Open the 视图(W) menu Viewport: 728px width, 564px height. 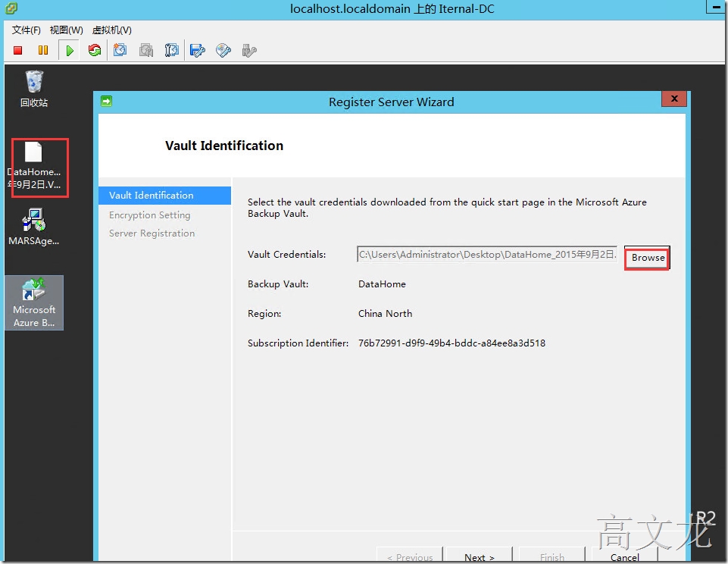click(67, 30)
